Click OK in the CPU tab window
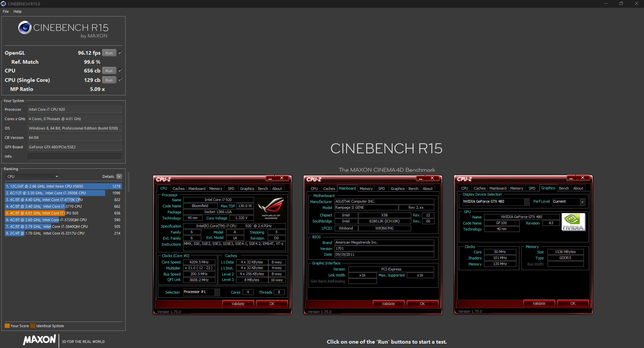The height and width of the screenshot is (348, 644). pyautogui.click(x=272, y=304)
